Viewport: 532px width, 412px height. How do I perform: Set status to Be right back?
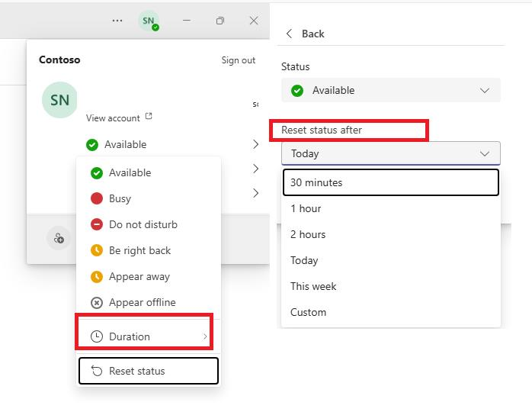click(149, 250)
